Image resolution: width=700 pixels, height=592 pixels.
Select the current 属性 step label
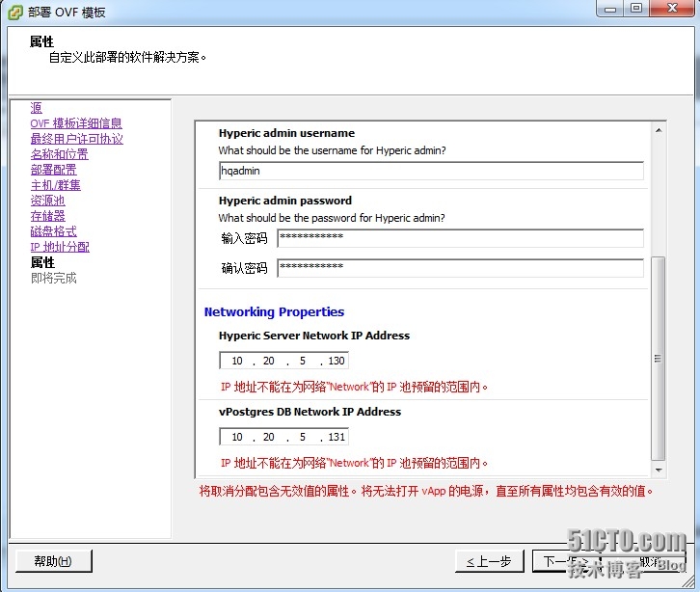tap(42, 262)
